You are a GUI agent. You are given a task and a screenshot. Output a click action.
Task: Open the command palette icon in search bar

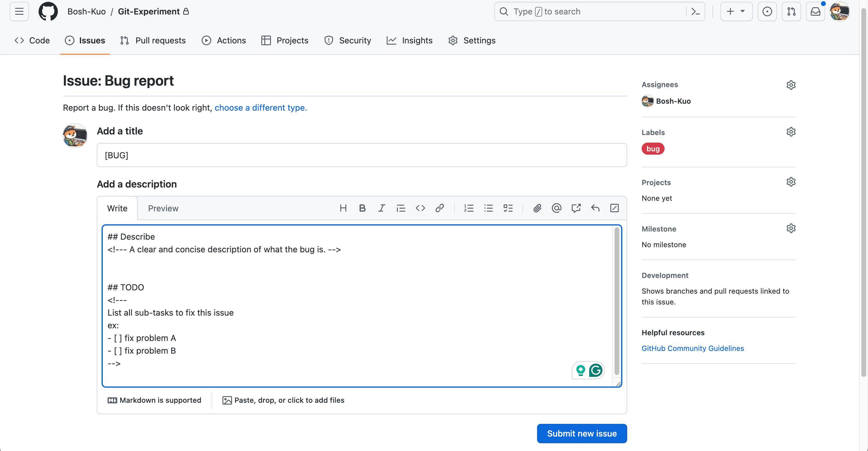pyautogui.click(x=695, y=11)
